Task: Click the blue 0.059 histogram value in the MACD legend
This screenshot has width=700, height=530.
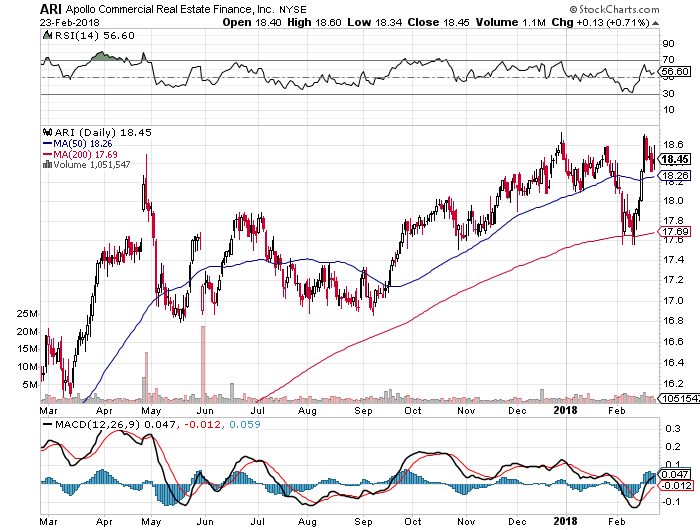Action: pyautogui.click(x=245, y=424)
